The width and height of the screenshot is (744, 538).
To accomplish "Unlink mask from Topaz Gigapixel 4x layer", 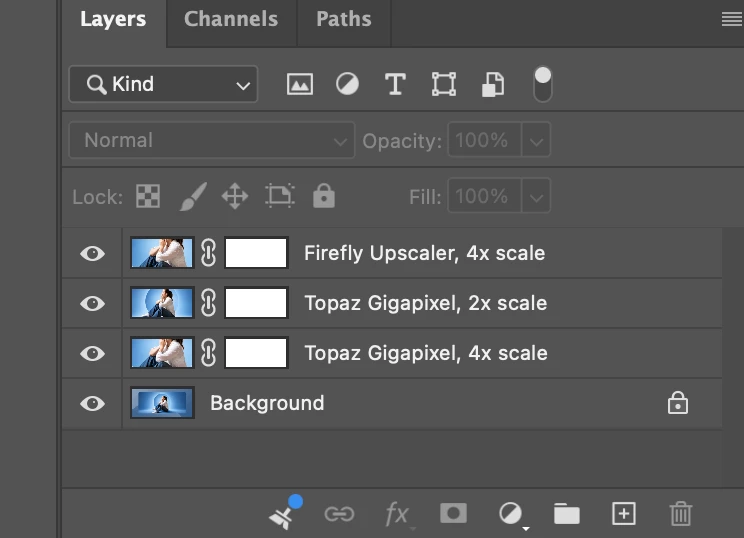I will point(209,352).
